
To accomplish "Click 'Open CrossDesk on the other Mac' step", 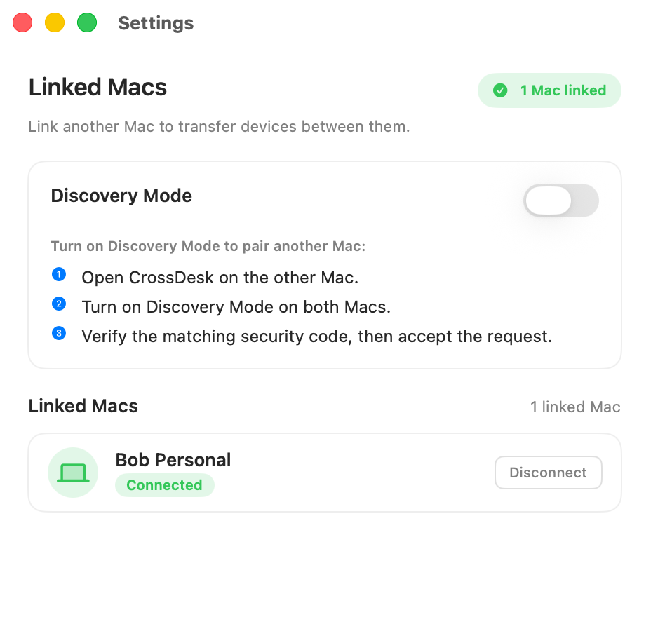I will click(220, 278).
